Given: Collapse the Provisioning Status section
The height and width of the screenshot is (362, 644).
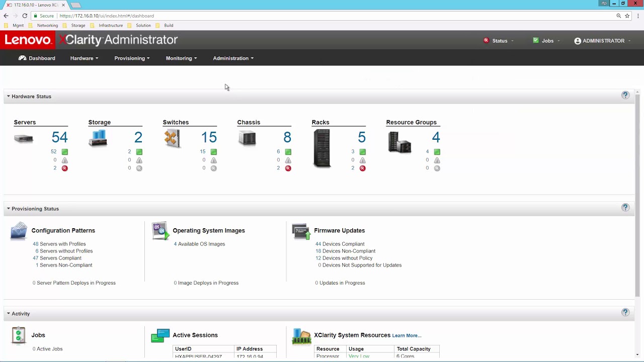Looking at the screenshot, I should 9,209.
